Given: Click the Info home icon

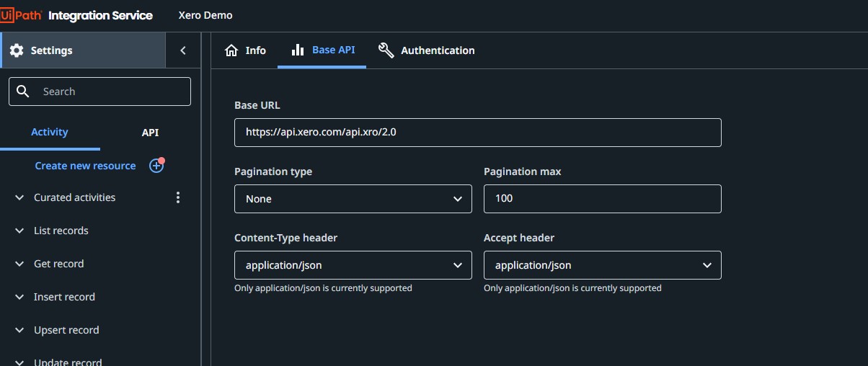Looking at the screenshot, I should click(231, 50).
